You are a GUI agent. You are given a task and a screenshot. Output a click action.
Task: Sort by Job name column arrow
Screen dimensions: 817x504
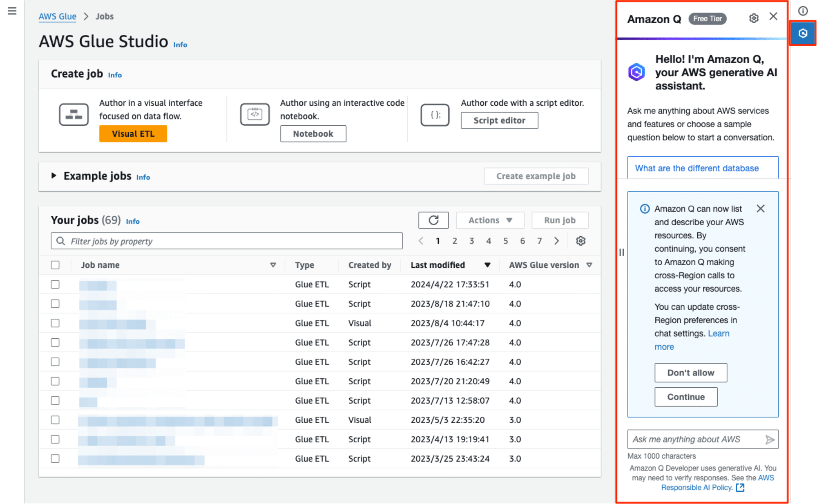tap(273, 265)
